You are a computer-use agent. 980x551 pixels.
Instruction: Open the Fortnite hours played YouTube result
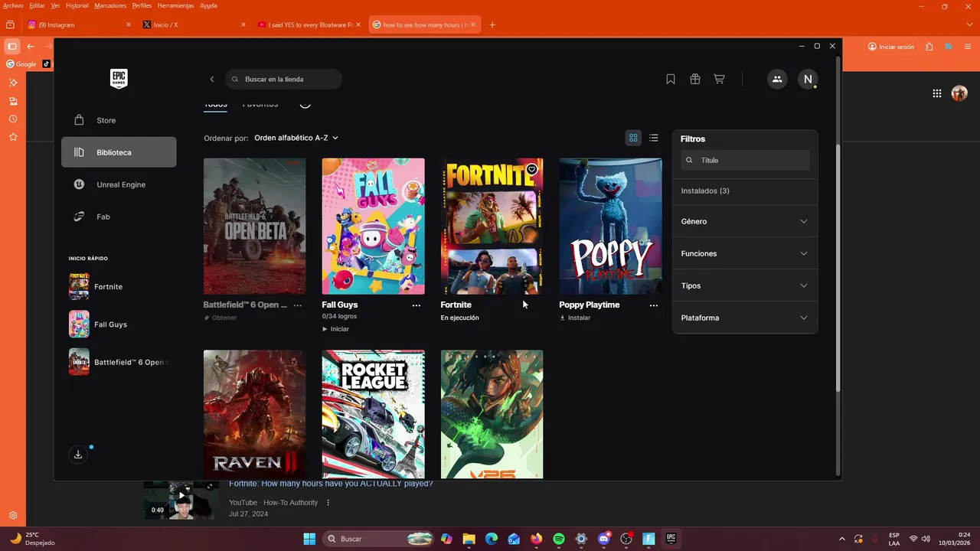pos(331,484)
